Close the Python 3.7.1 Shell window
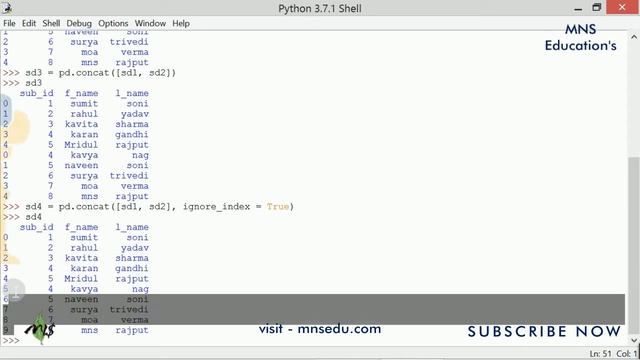This screenshot has height=360, width=640. [622, 7]
